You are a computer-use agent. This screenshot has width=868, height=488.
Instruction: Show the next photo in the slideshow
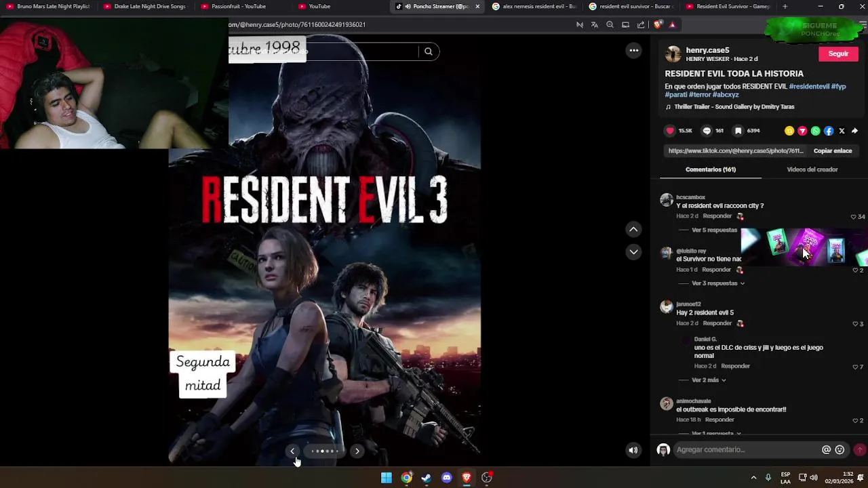tap(357, 451)
